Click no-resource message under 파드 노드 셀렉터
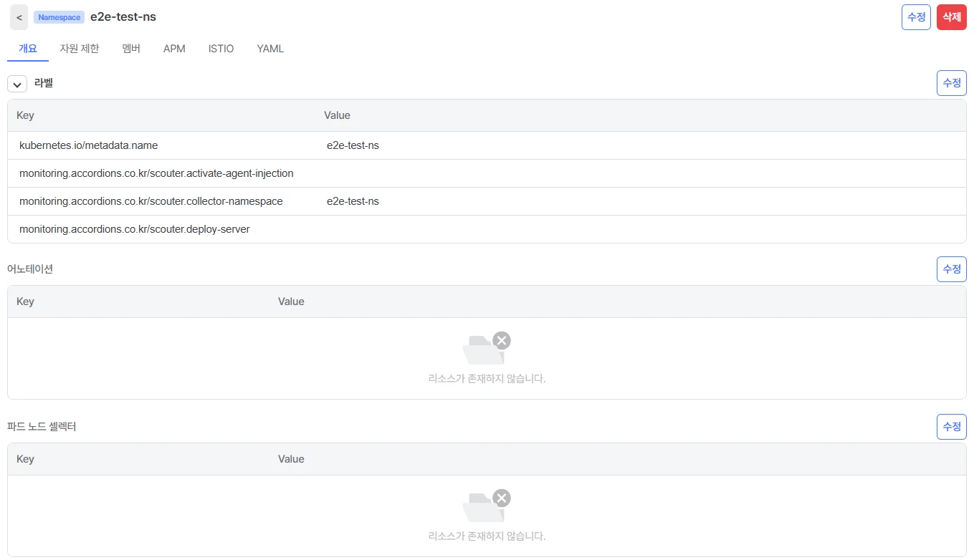 pyautogui.click(x=487, y=536)
